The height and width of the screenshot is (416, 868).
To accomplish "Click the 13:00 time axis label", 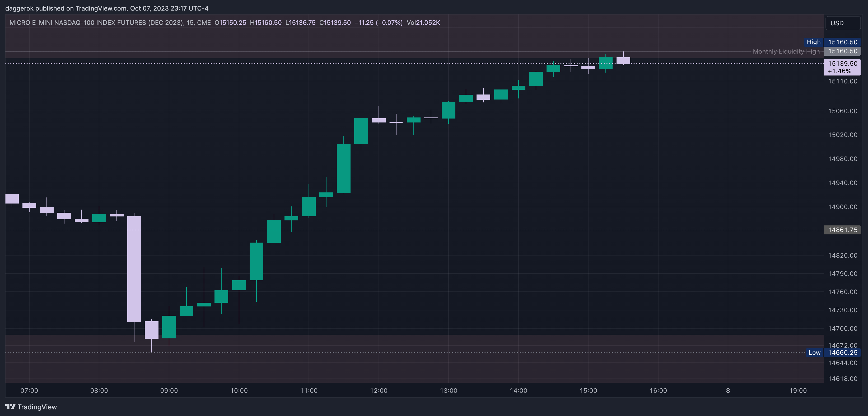I will (449, 390).
